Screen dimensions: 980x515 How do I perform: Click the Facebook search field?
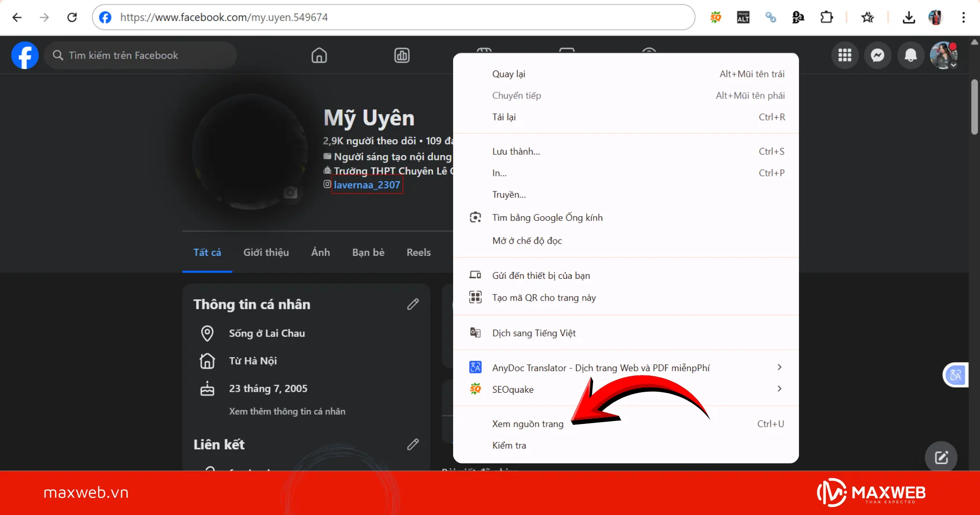140,56
